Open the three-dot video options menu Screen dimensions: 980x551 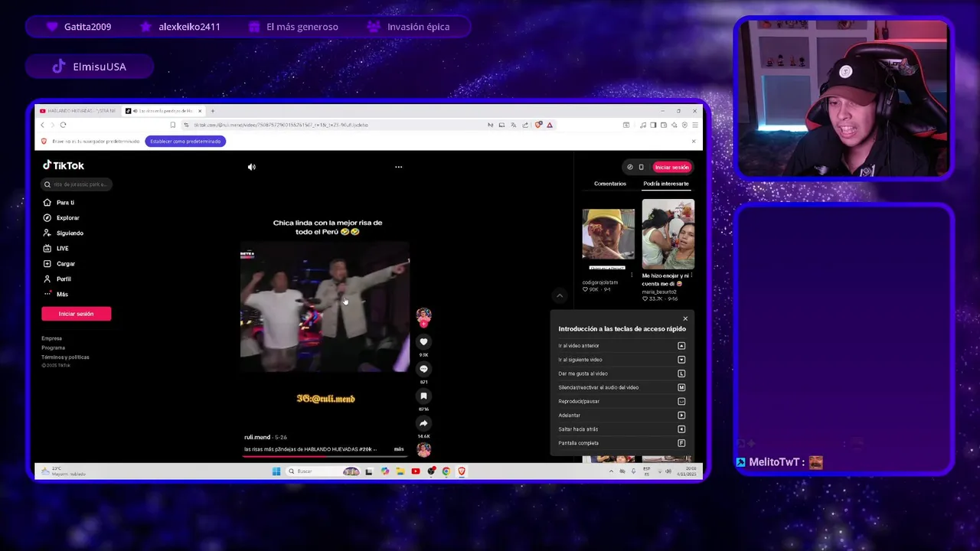click(398, 167)
